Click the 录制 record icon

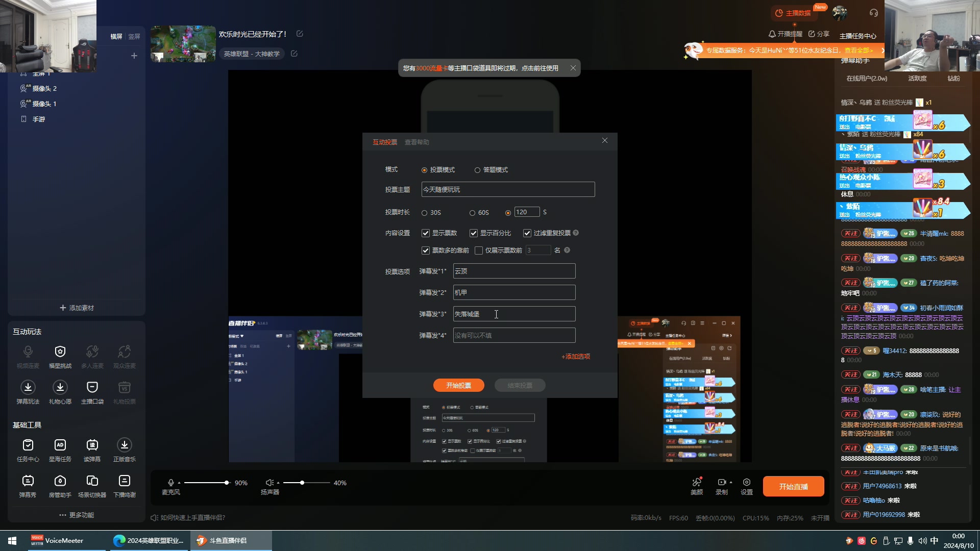point(722,482)
